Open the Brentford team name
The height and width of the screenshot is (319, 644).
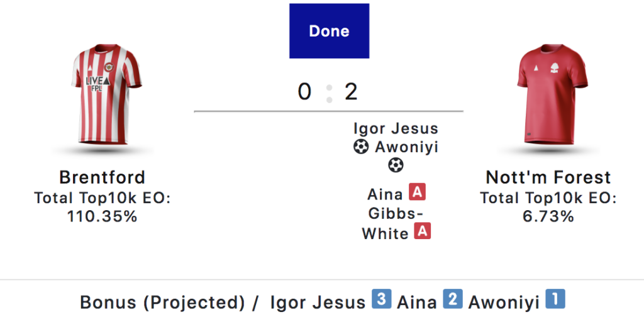(102, 177)
